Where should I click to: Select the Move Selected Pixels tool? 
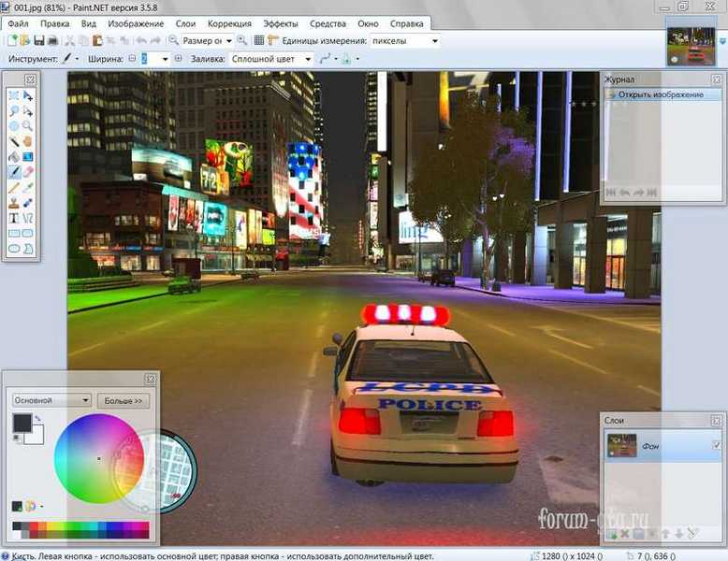pos(28,95)
